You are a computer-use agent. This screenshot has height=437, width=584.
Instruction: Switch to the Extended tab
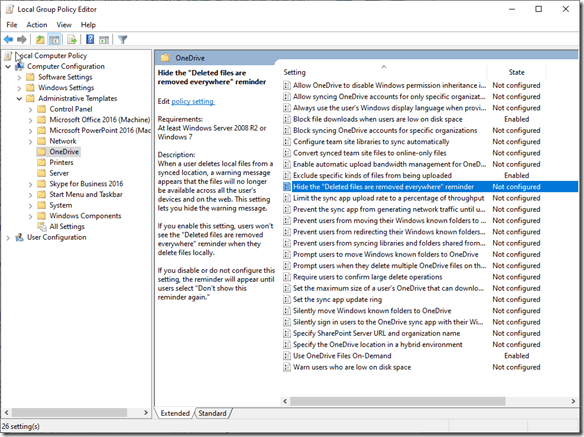pyautogui.click(x=175, y=413)
